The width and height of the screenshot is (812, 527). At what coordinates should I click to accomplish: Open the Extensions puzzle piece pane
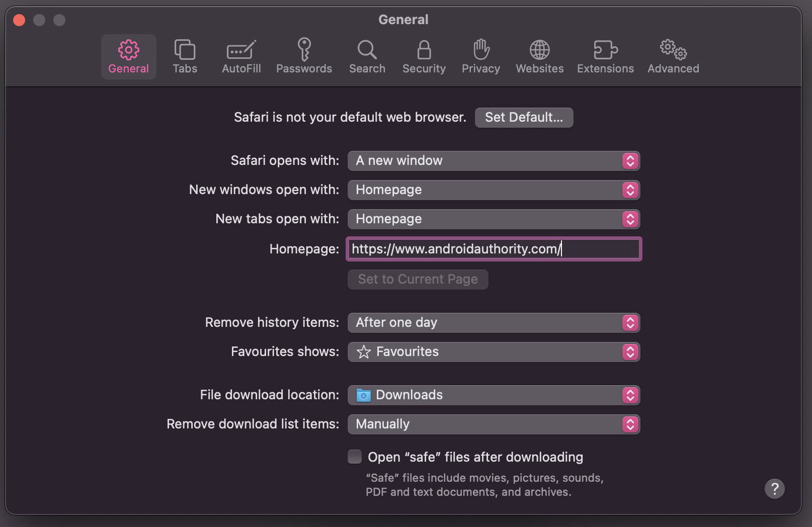(x=605, y=56)
